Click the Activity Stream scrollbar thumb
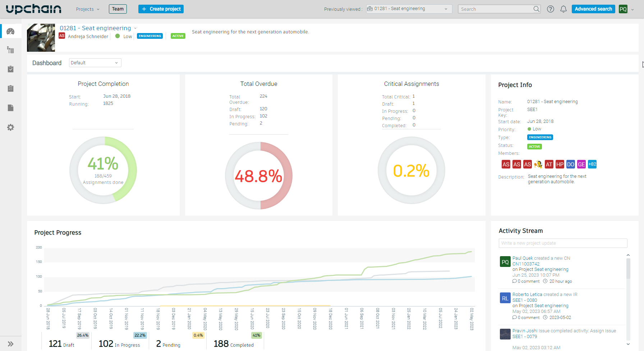Viewport: 644px width, 351px height. coord(628,269)
